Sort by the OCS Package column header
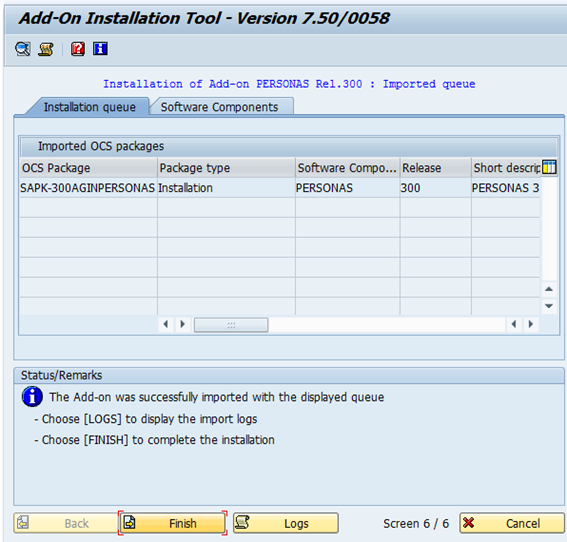Screen dimensions: 567x542 tap(88, 168)
